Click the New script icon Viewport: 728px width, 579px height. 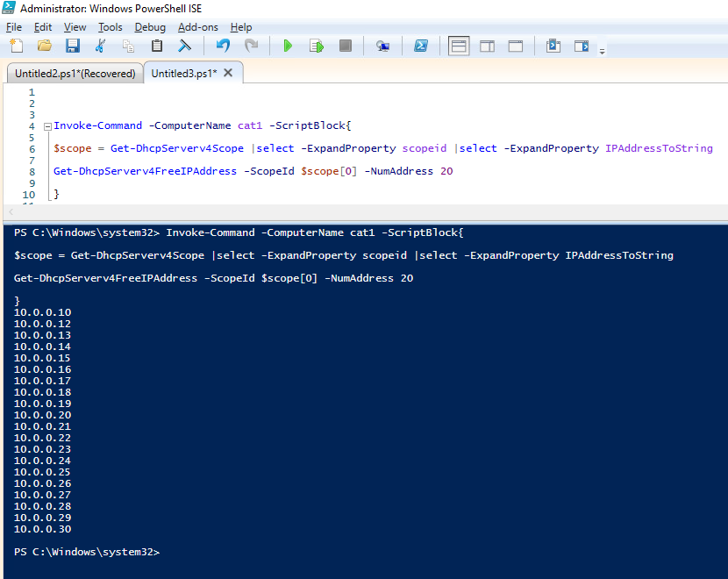17,46
